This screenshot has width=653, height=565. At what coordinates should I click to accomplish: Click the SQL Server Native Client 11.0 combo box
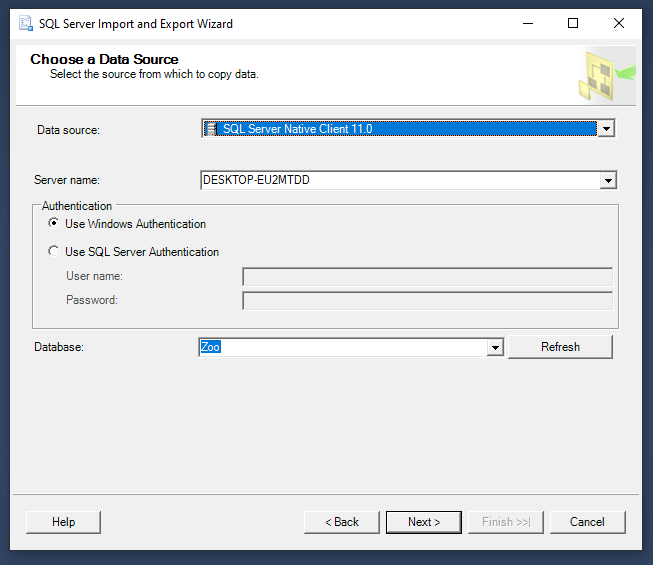point(408,129)
